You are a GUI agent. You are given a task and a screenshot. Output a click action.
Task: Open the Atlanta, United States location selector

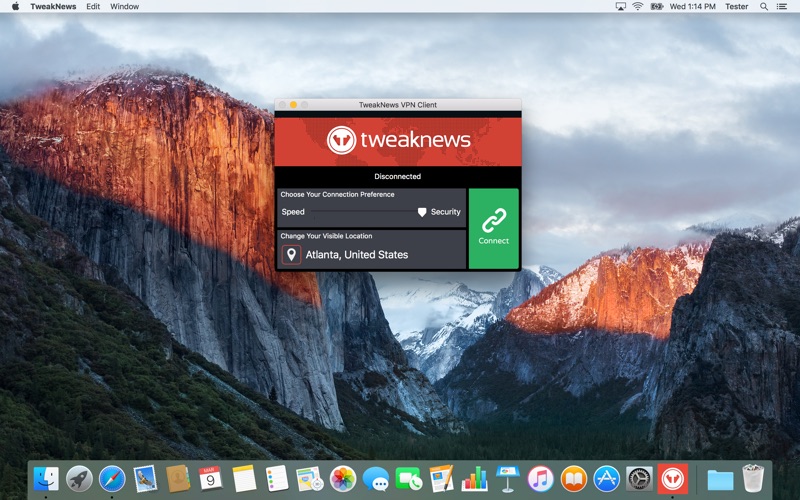371,255
